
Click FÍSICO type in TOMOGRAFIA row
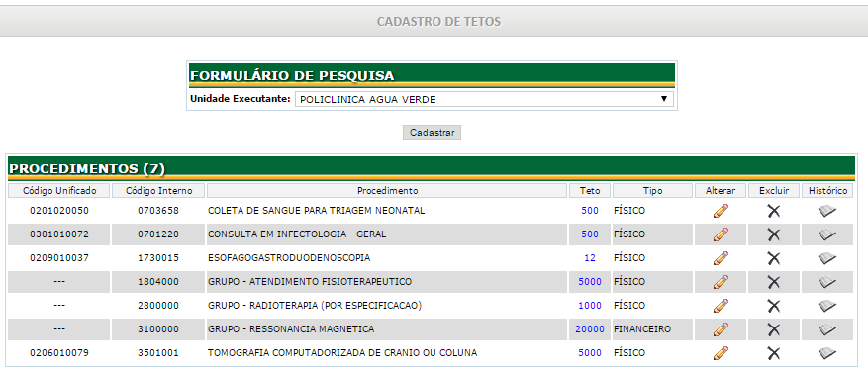[x=629, y=353]
